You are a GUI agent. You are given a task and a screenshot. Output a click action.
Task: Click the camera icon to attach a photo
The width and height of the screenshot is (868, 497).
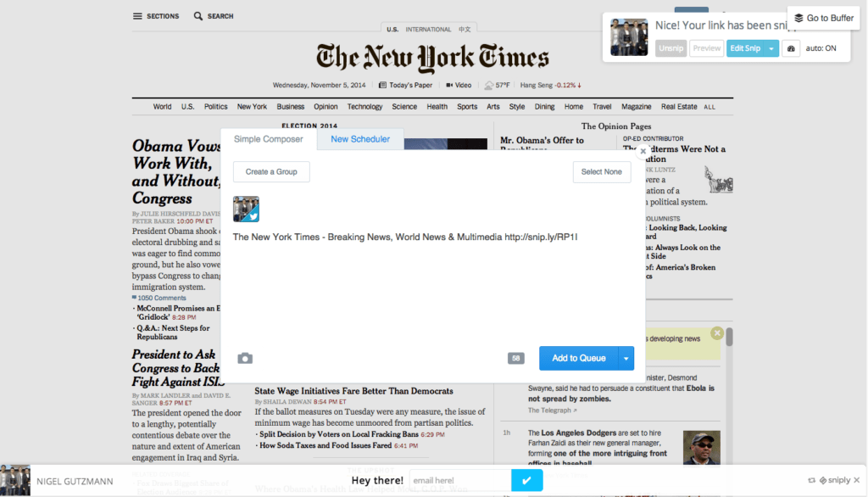point(245,358)
